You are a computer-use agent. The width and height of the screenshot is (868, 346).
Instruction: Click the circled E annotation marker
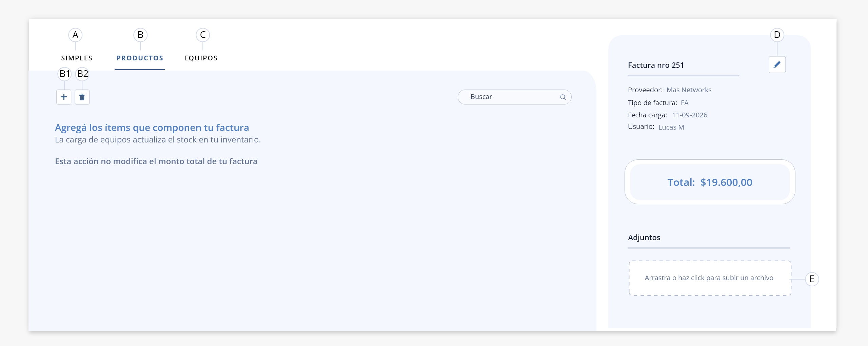[812, 279]
